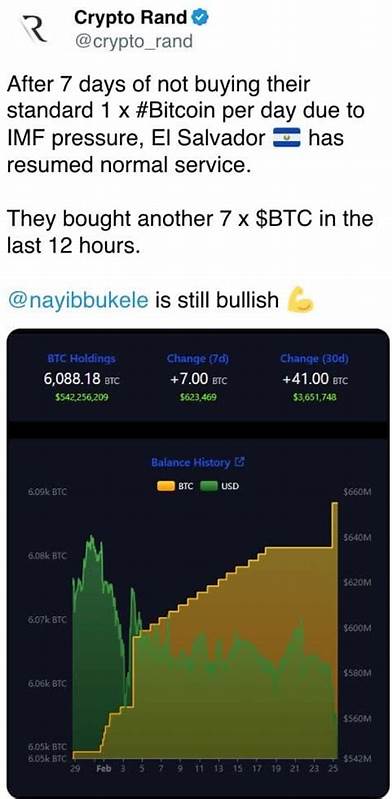
Task: Click the green USD legend swatch
Action: (x=210, y=486)
